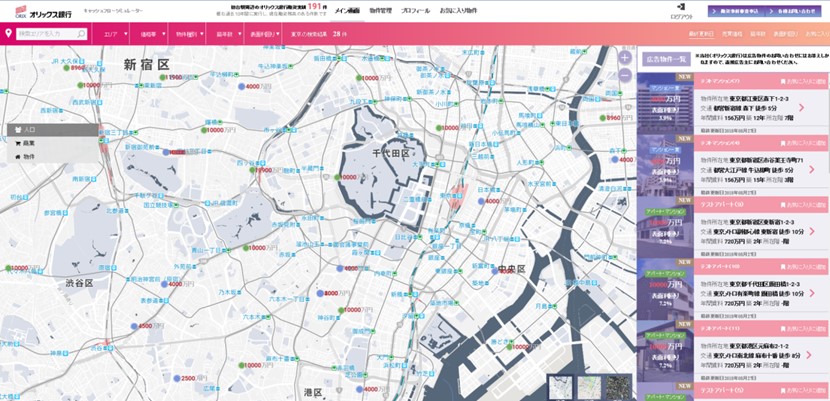Open the 東新宿 apartment photo thumbnail
This screenshot has width=830, height=401.
coord(665,227)
